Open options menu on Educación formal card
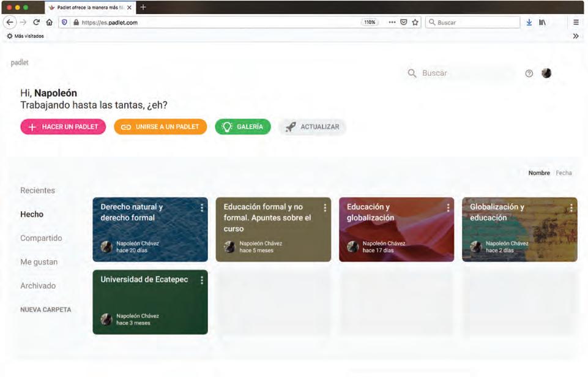588x377 pixels. coord(325,208)
